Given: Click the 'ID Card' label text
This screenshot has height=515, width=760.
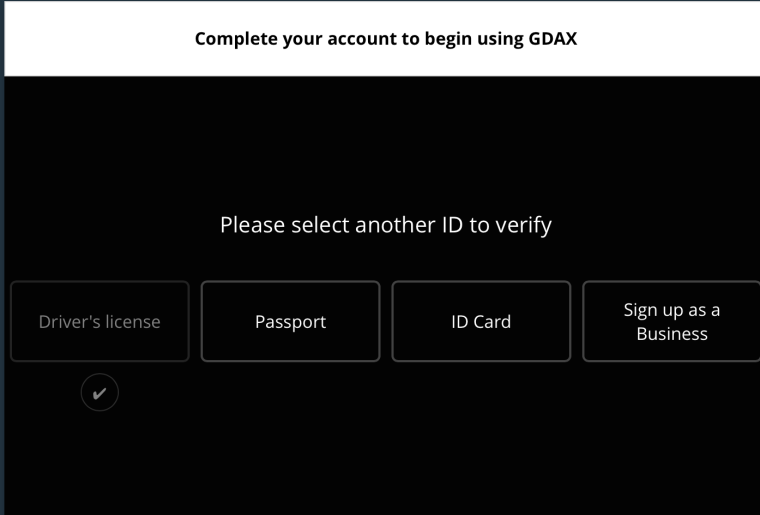Looking at the screenshot, I should tap(481, 322).
